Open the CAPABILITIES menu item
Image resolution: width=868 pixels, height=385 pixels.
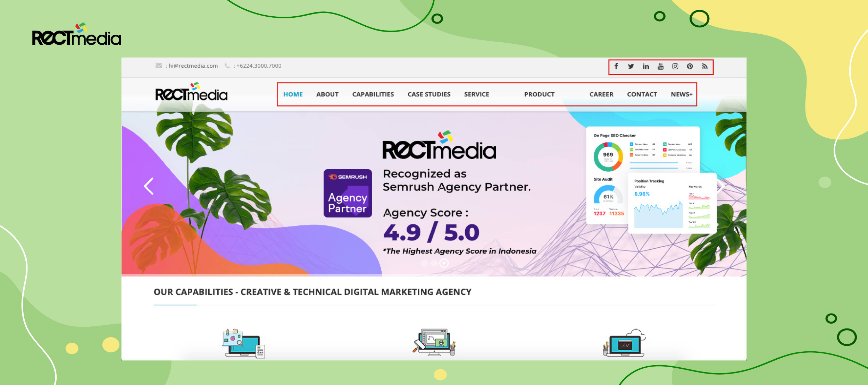pyautogui.click(x=373, y=94)
